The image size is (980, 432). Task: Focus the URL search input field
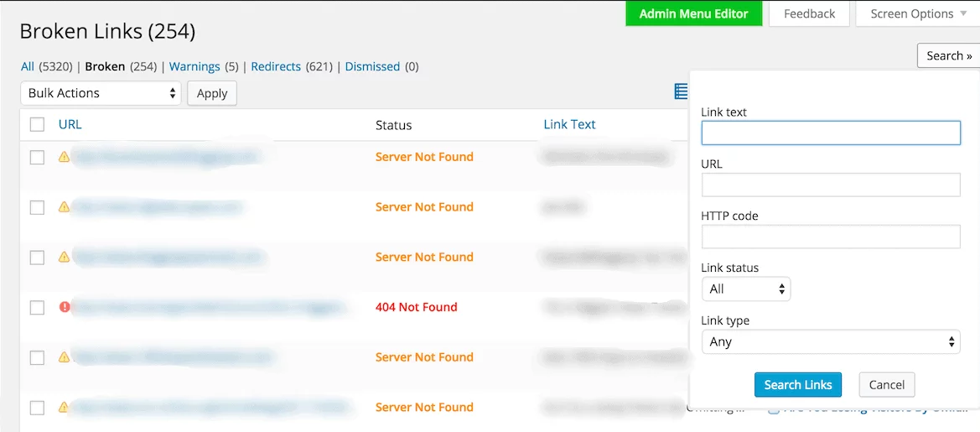click(x=831, y=185)
